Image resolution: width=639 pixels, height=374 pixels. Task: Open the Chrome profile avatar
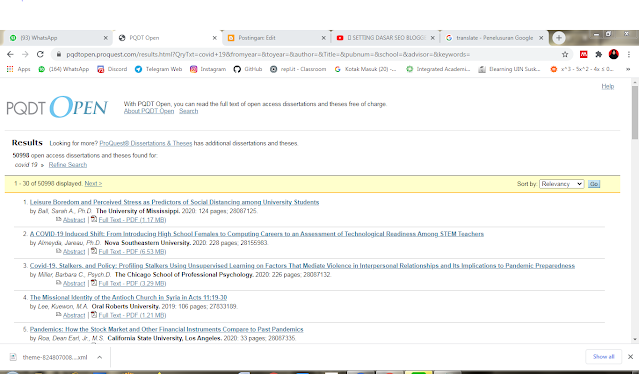coord(614,54)
